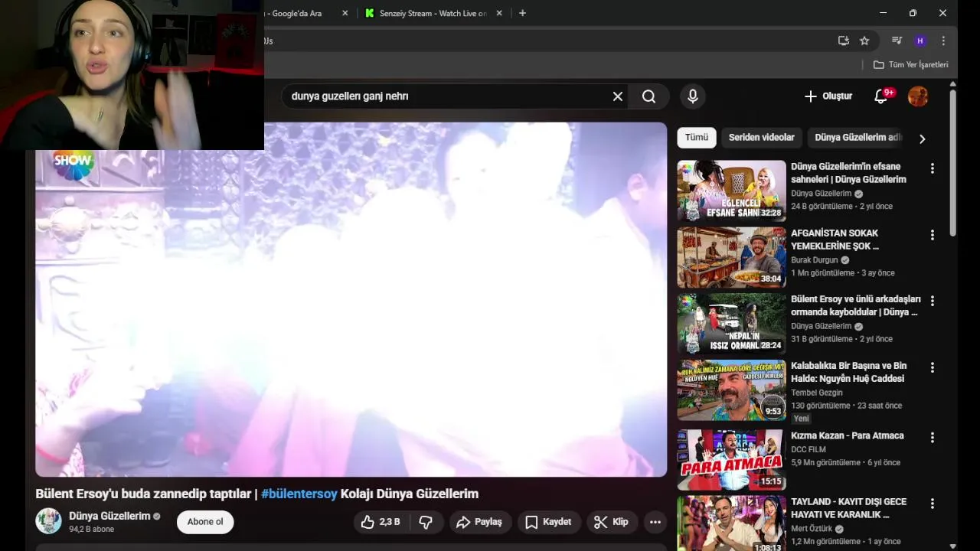Image resolution: width=980 pixels, height=551 pixels.
Task: Open Chrome three-dot menu
Action: (943, 41)
